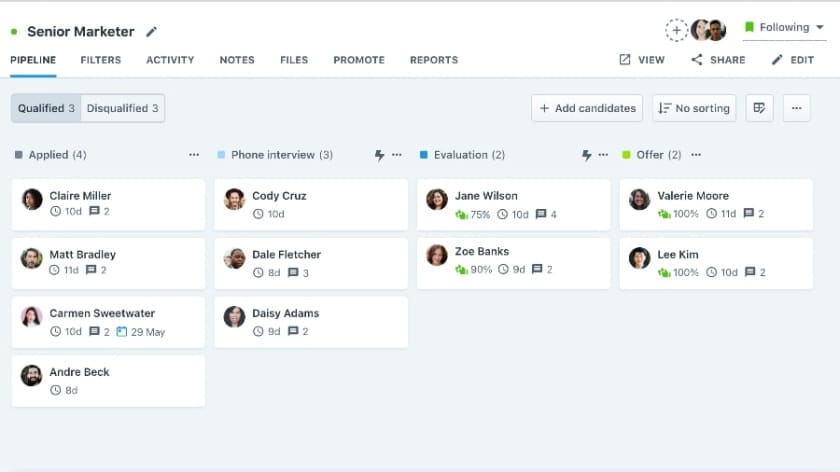Open the No sorting dropdown
840x472 pixels.
point(694,108)
